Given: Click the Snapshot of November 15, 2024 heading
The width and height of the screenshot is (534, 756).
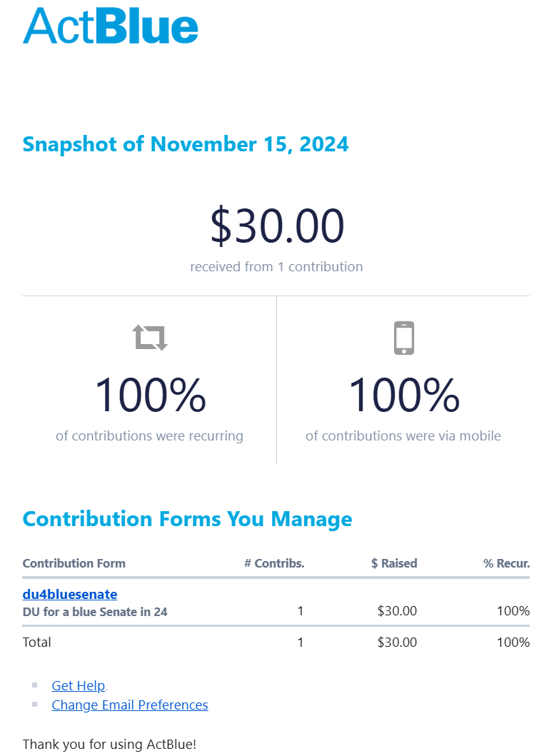Looking at the screenshot, I should pyautogui.click(x=186, y=144).
